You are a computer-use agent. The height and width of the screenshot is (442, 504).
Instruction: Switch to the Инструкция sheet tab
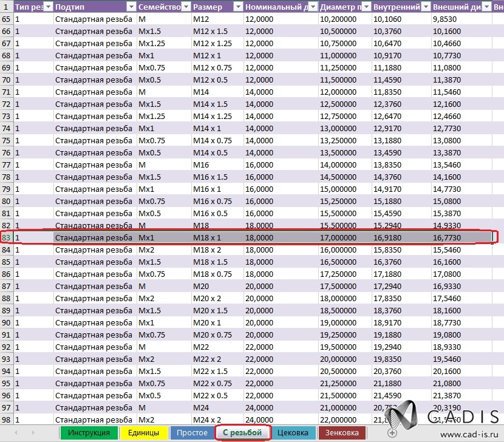click(89, 433)
